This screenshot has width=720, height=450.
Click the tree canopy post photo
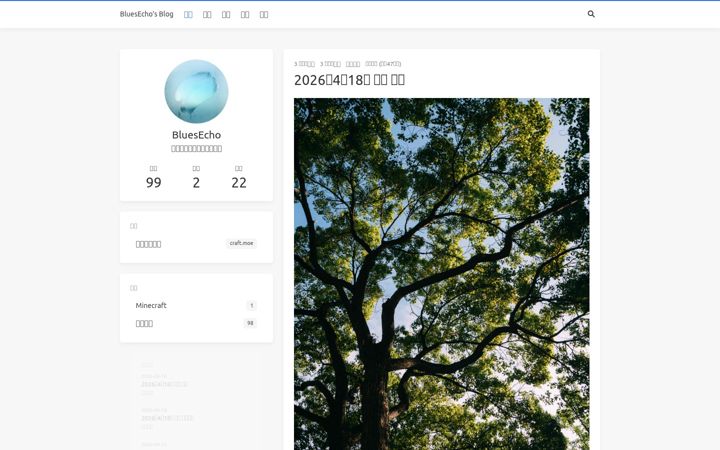pyautogui.click(x=442, y=274)
